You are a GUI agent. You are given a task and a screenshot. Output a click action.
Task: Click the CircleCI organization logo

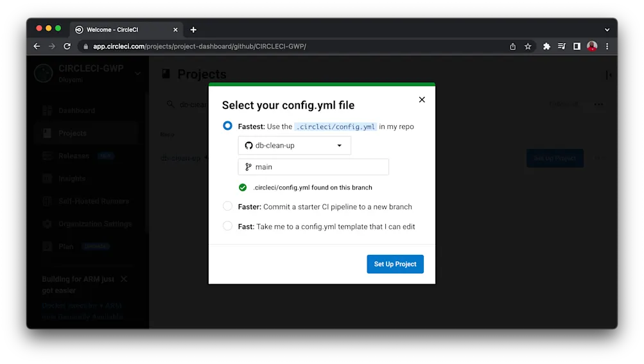click(44, 74)
